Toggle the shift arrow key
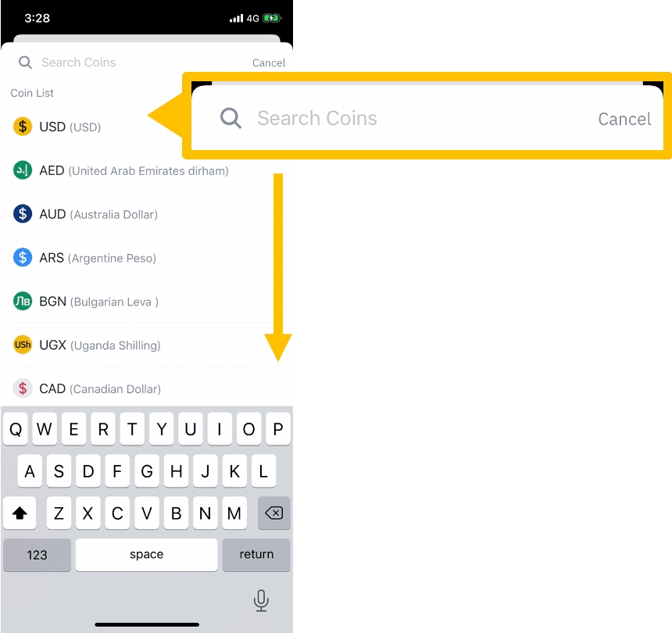672x633 pixels. (x=20, y=513)
